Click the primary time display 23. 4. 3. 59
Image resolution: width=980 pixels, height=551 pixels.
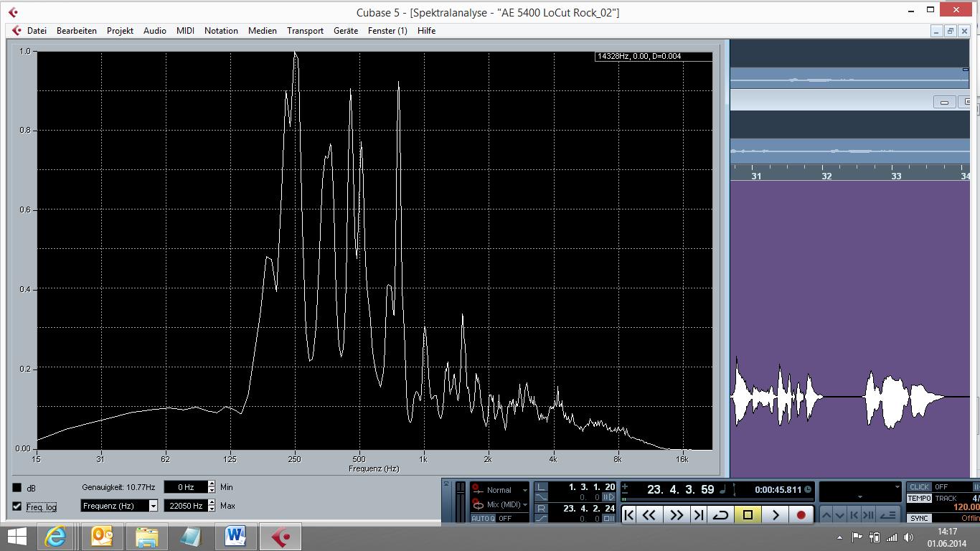(680, 489)
